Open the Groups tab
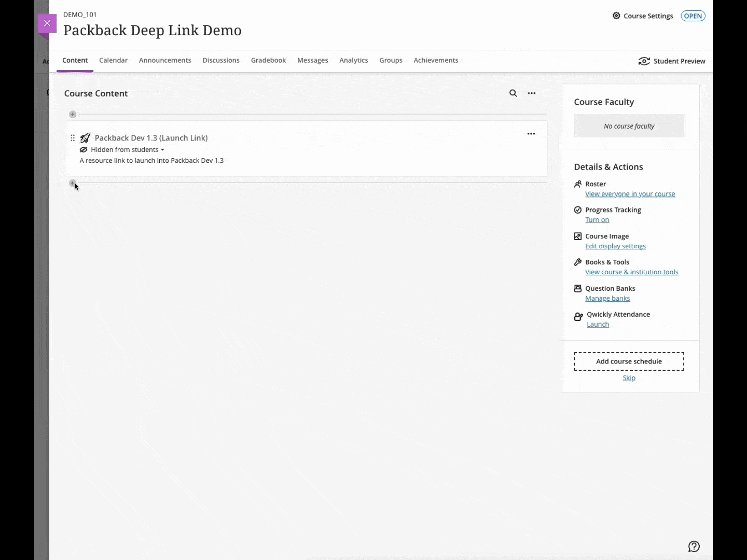This screenshot has width=747, height=560. (x=391, y=61)
